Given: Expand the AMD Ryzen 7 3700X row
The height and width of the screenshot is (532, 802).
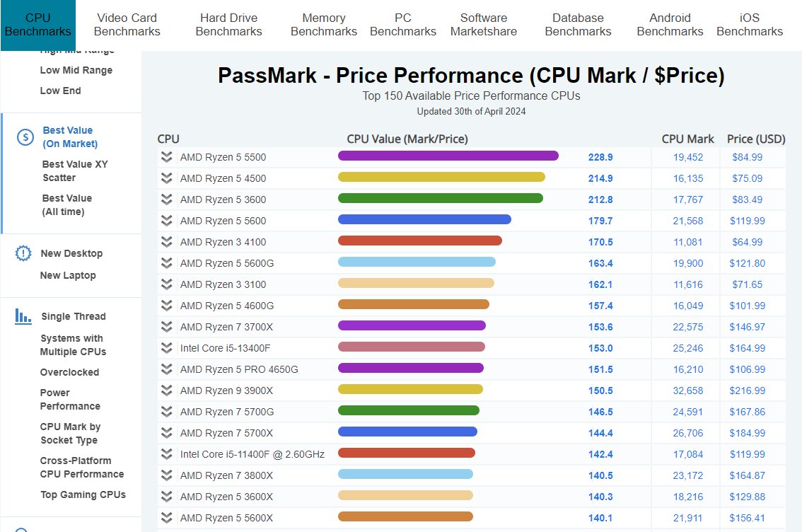Looking at the screenshot, I should 166,327.
